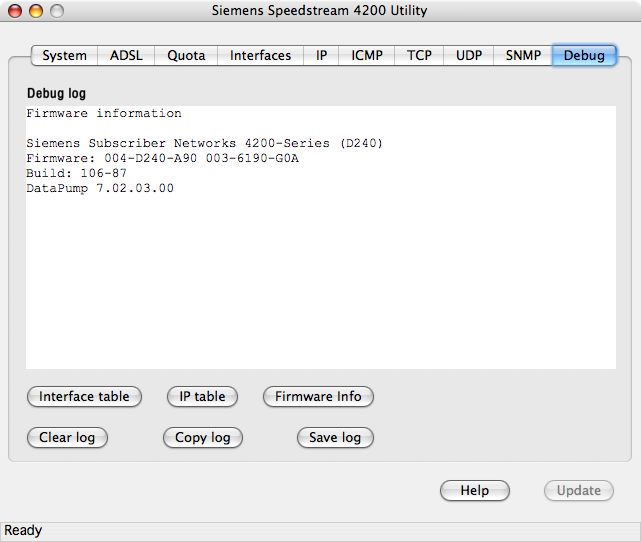Click the 'Firmware information' log line
Screen dimensions: 641x542
[x=104, y=113]
